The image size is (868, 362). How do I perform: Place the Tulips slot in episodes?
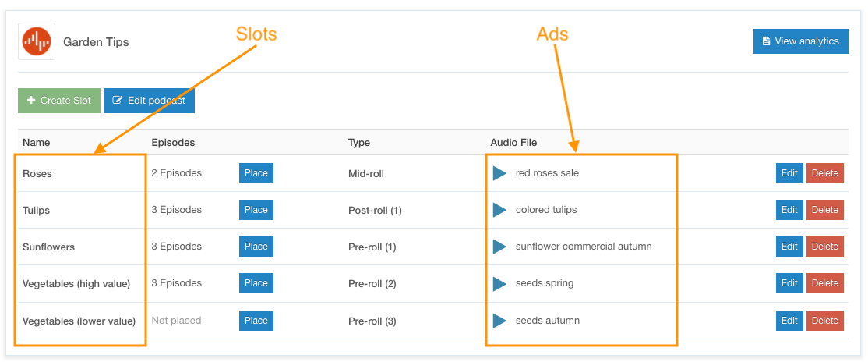256,210
